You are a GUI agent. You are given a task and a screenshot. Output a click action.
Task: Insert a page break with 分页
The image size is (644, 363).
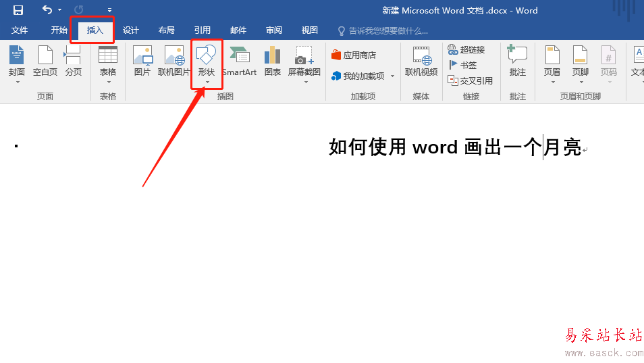tap(73, 61)
